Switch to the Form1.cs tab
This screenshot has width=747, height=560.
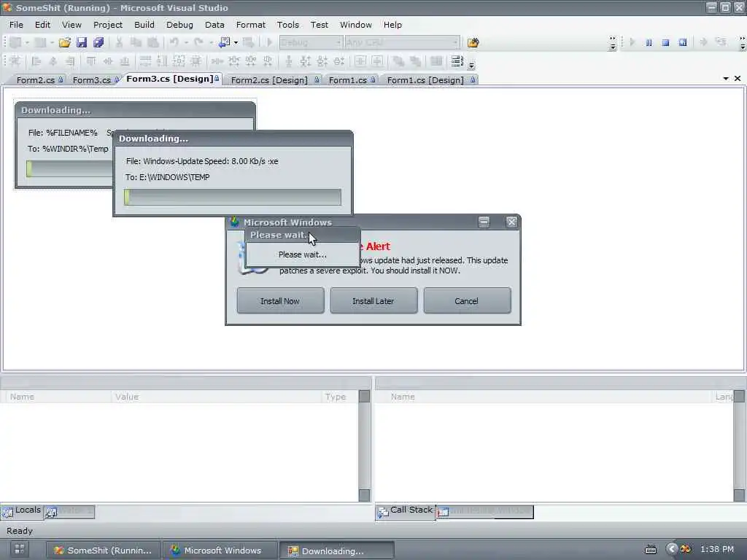[x=352, y=80]
